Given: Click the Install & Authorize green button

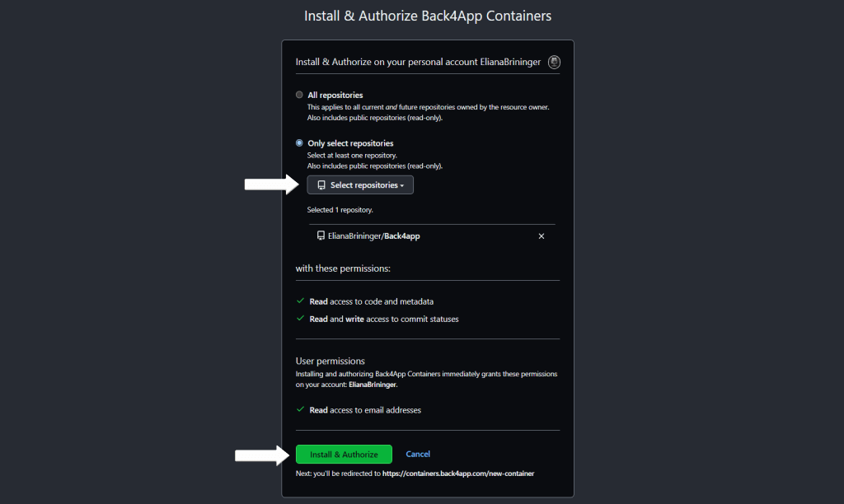Looking at the screenshot, I should pos(344,455).
